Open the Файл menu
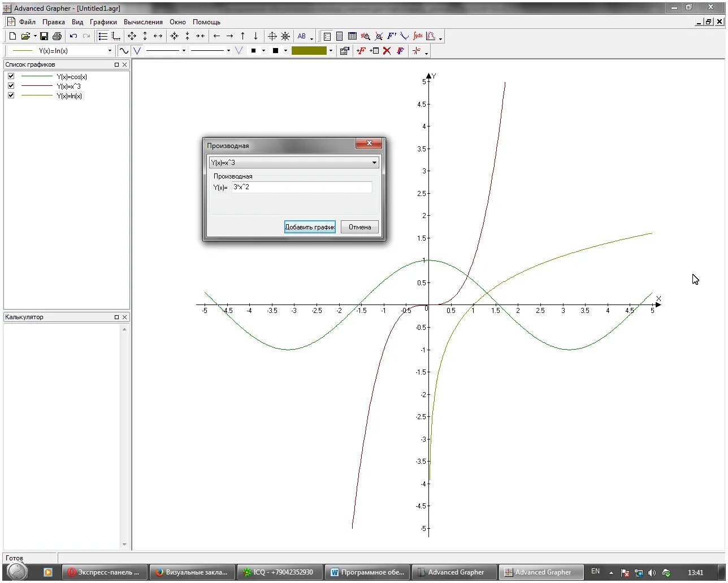The image size is (728, 583). (27, 22)
